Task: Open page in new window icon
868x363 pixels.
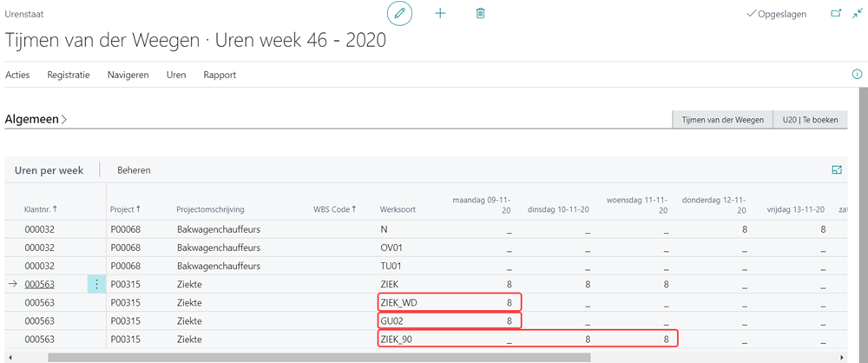Action: 836,14
